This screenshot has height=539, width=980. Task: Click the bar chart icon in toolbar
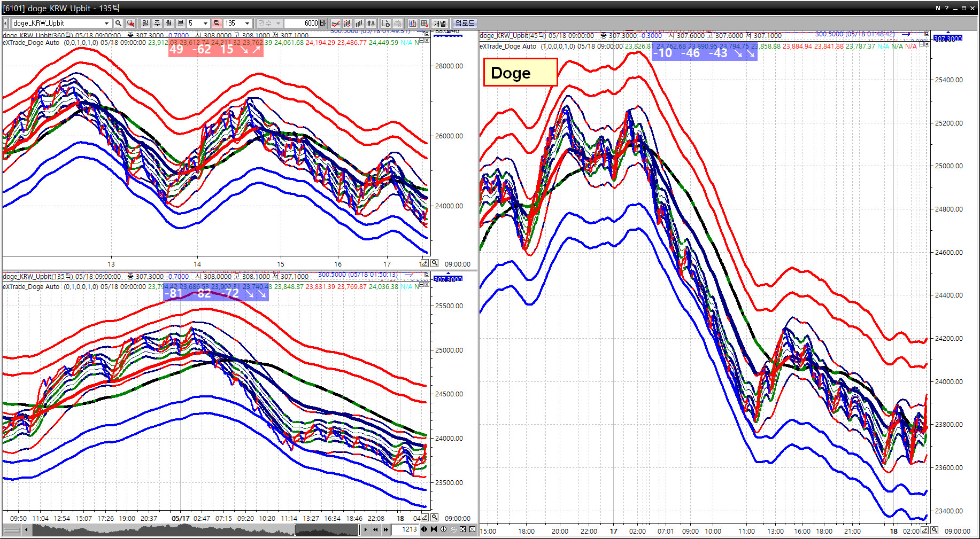(x=359, y=23)
